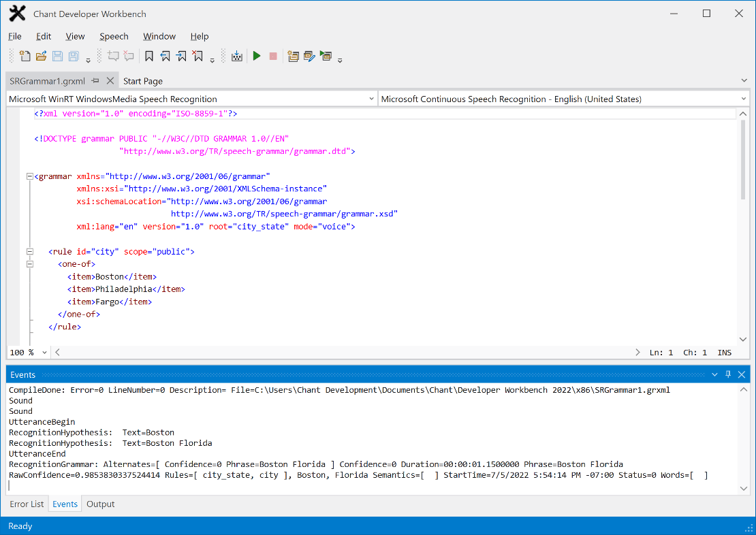
Task: Click editor horizontal scroll left arrow
Action: coord(57,353)
